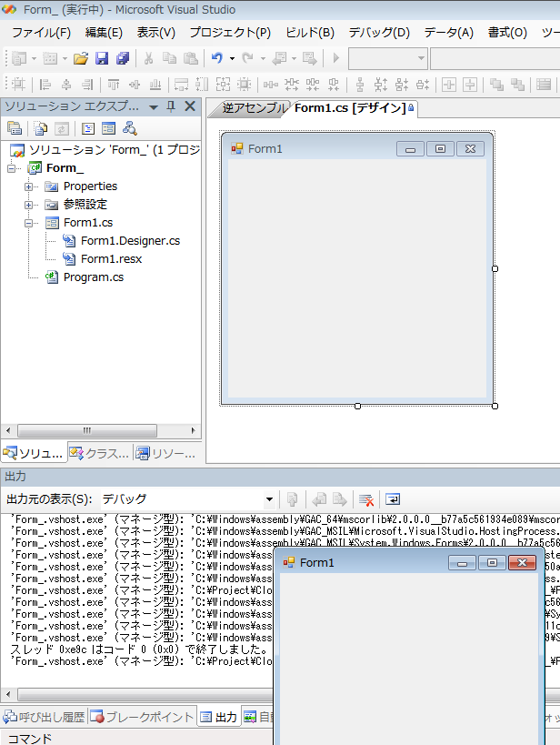Open the Undo history dropdown arrow

coord(232,59)
